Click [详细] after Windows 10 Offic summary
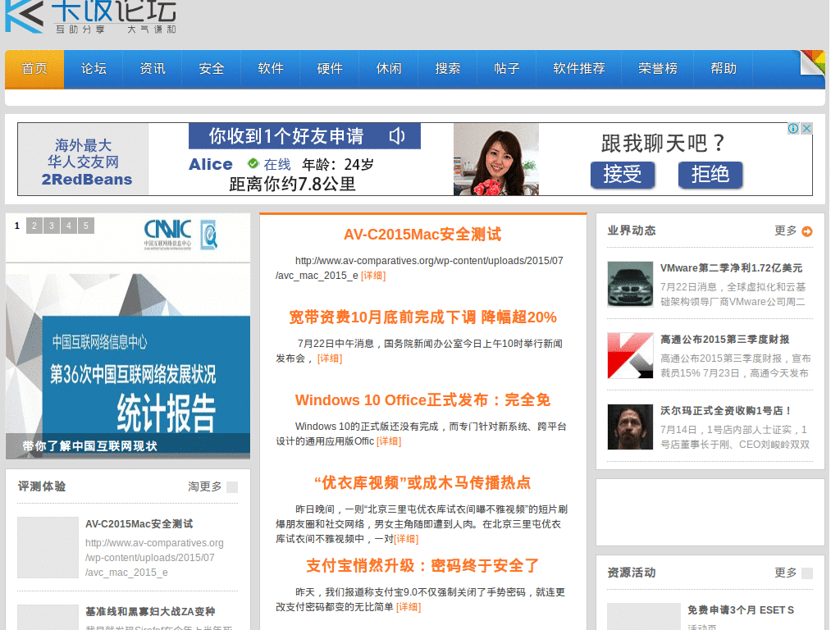Screen dimensions: 840x630 (389, 441)
